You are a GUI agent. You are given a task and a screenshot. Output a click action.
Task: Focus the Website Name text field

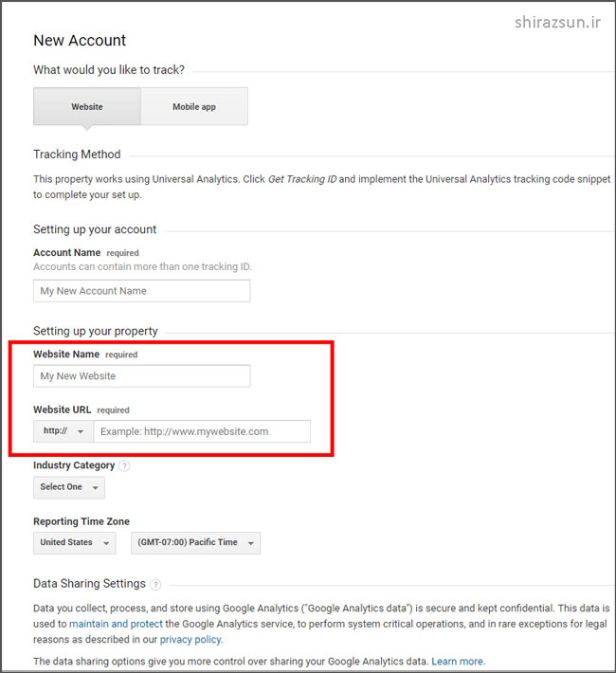pyautogui.click(x=142, y=376)
